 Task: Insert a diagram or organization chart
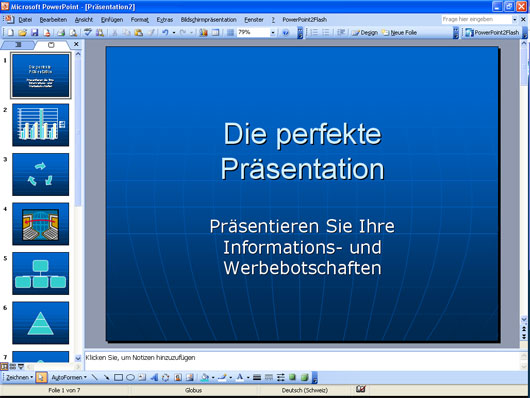tap(166, 377)
